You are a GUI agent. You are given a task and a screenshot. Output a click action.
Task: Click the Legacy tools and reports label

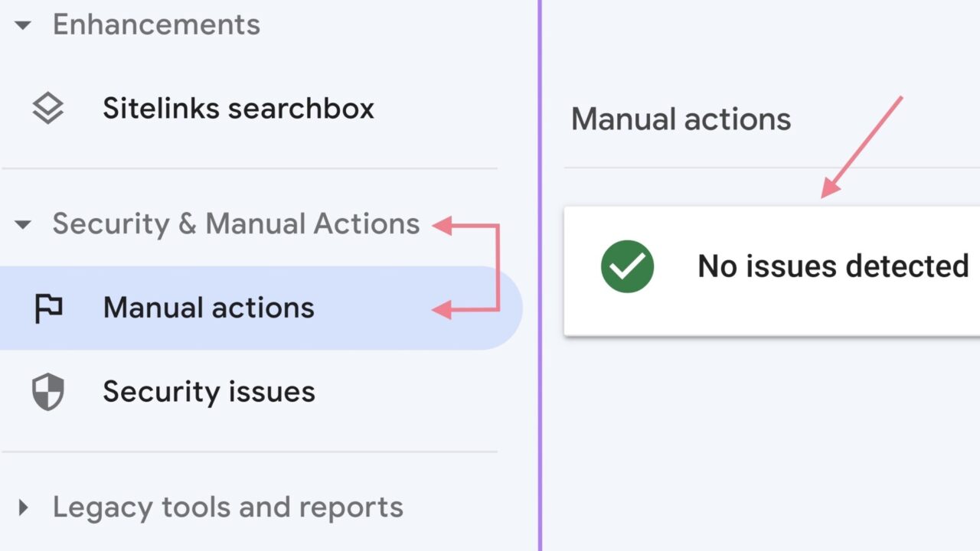pyautogui.click(x=227, y=507)
